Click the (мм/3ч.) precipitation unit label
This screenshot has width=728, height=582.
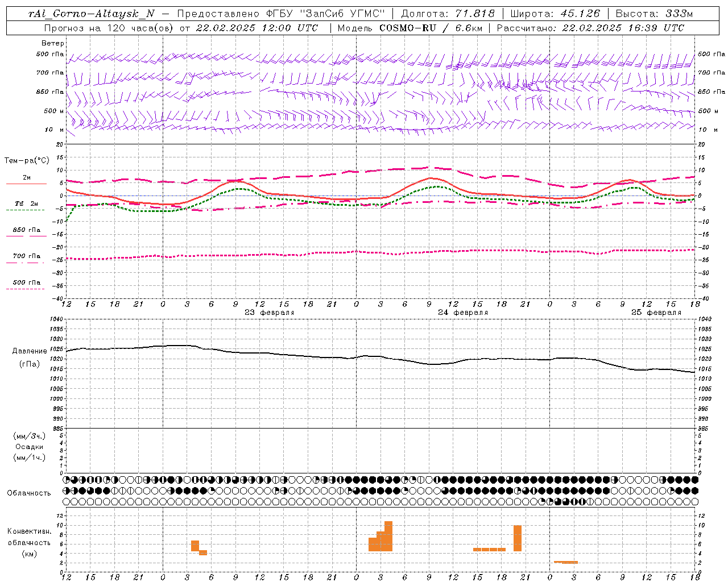pos(30,436)
